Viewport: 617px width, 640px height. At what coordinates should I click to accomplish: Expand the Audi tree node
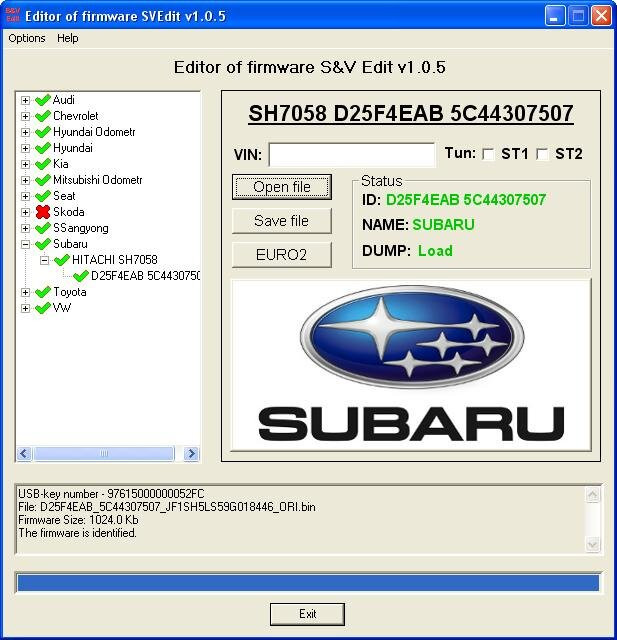point(25,100)
